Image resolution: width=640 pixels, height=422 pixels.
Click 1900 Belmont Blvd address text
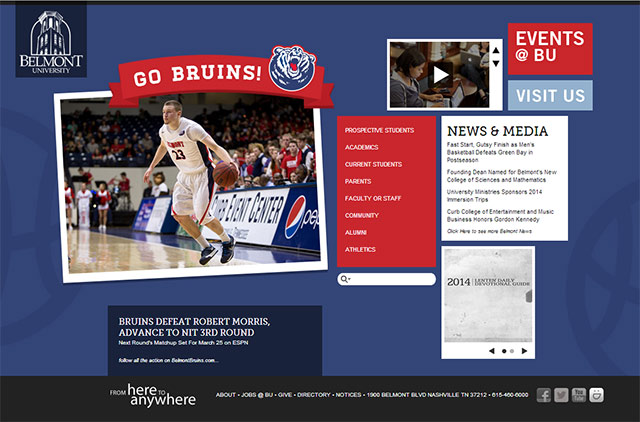tap(427, 395)
